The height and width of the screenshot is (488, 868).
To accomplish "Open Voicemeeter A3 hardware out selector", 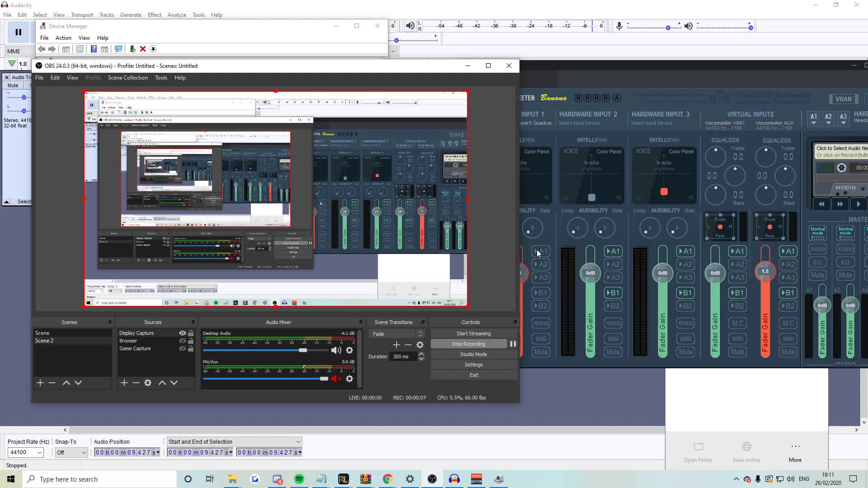I will [843, 119].
